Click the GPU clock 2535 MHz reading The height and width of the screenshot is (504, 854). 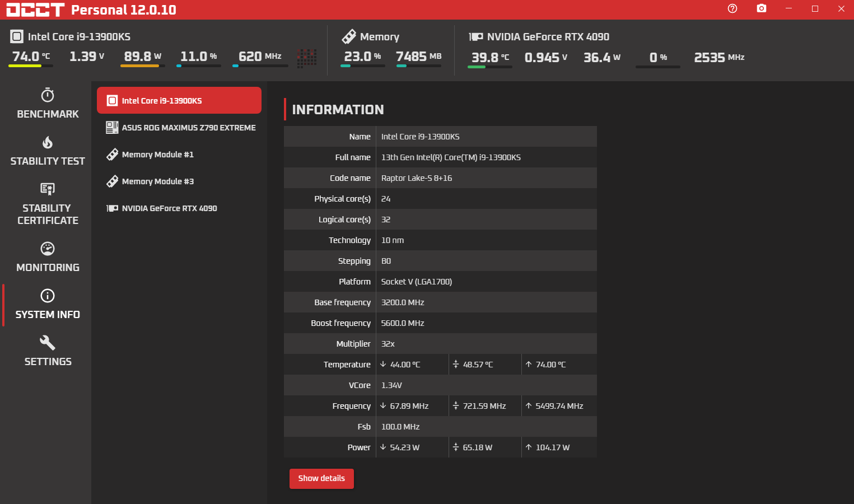tap(719, 58)
